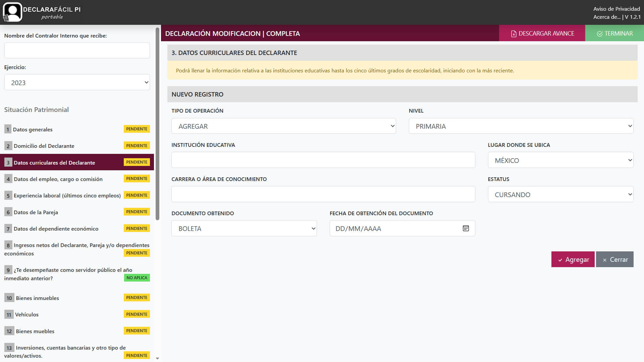
Task: Click PENDIENTE badge beside Vehículos
Action: [x=137, y=314]
